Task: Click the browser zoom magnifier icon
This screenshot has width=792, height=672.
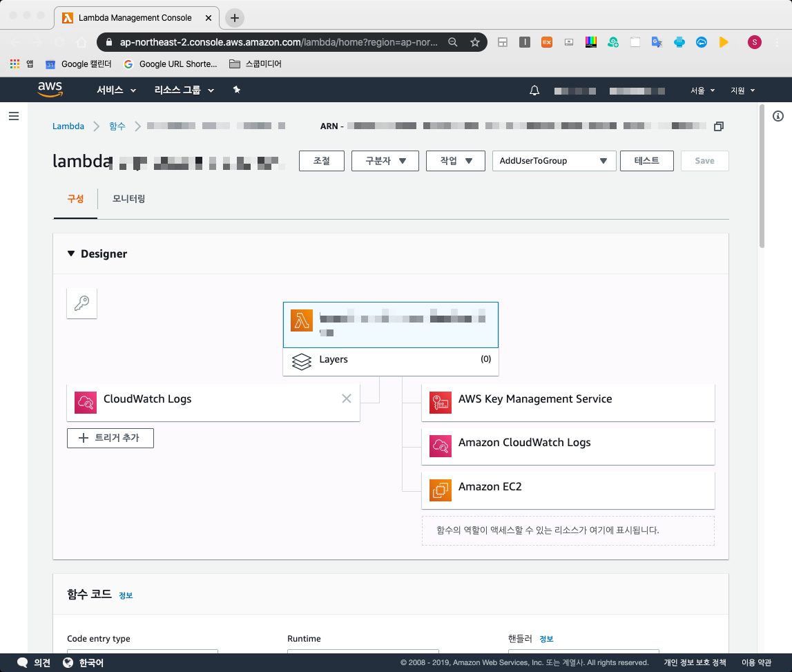Action: click(453, 42)
